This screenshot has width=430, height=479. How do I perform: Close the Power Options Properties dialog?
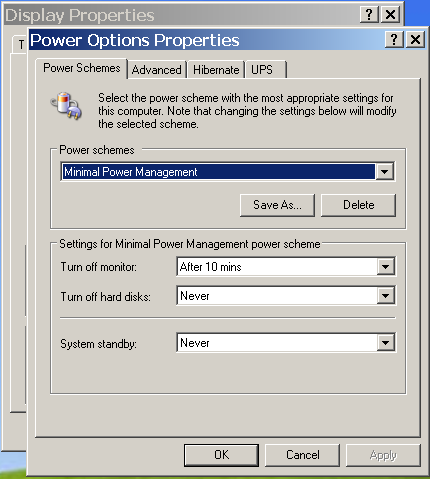coord(415,40)
